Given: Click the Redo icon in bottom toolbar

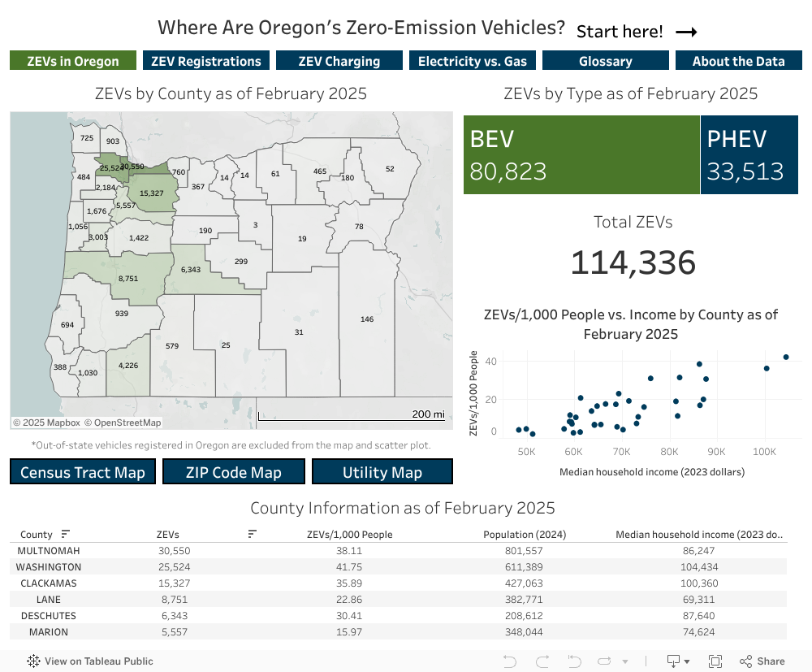Looking at the screenshot, I should [x=542, y=660].
